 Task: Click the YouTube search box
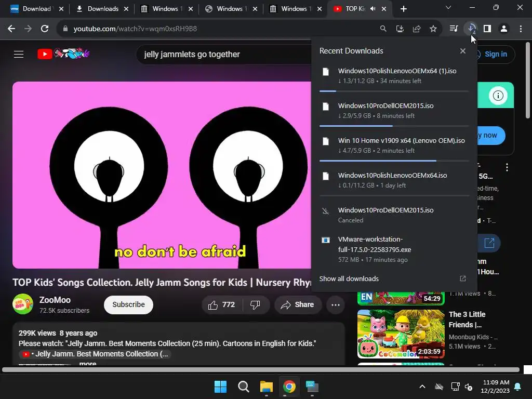point(224,54)
